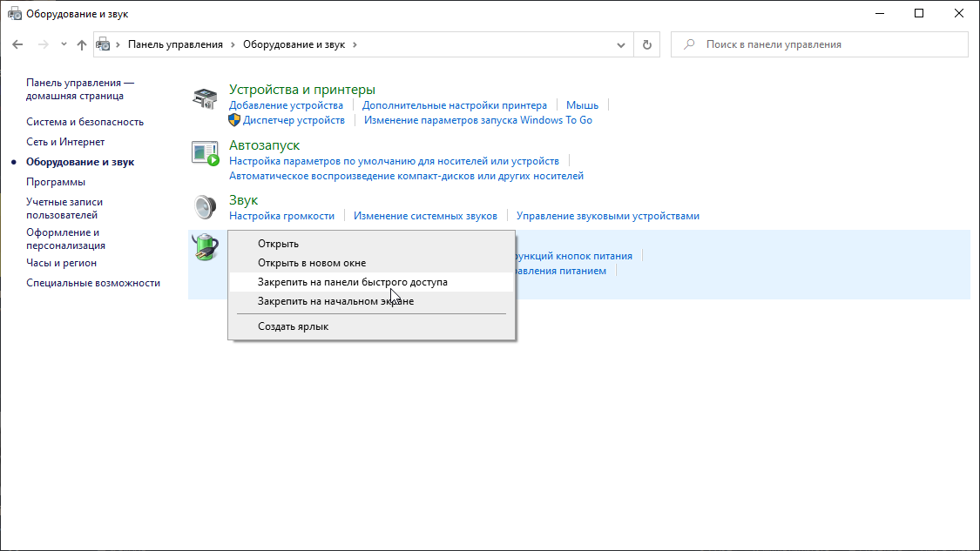Click the Power Options battery icon

point(206,247)
